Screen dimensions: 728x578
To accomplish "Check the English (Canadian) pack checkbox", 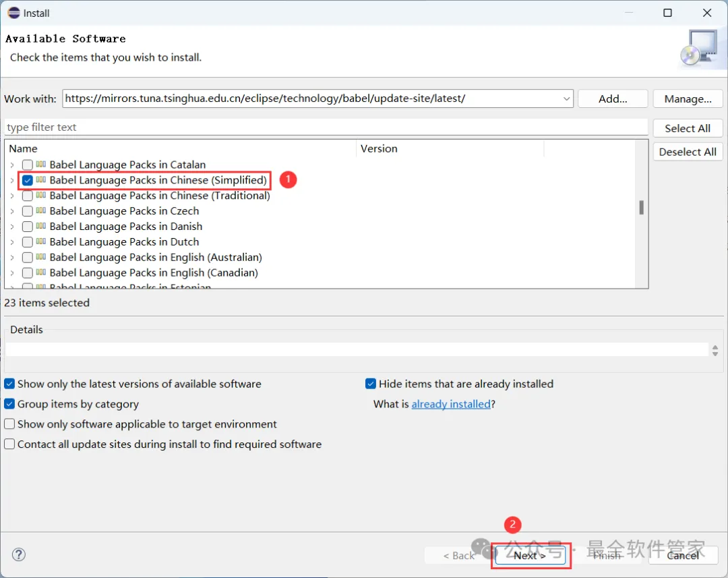I will click(x=28, y=272).
